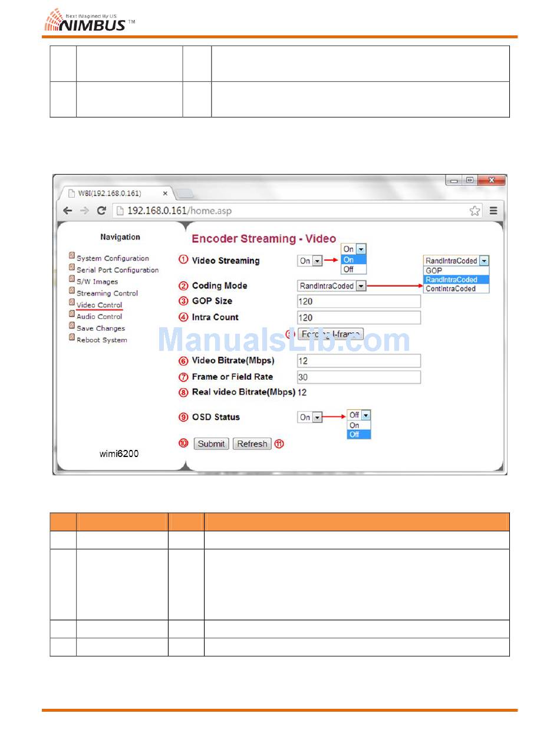The image size is (560, 743).
Task: Choose Off in Video Streaming list
Action: 354,269
